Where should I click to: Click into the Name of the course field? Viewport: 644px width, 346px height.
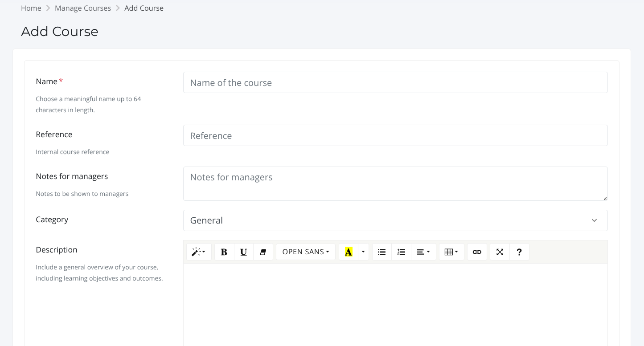[x=395, y=82]
